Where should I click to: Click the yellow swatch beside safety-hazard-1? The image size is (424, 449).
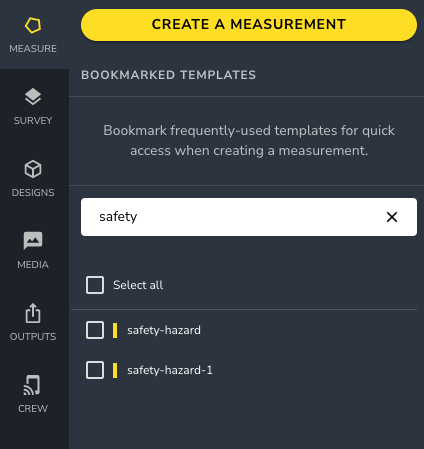coord(115,370)
